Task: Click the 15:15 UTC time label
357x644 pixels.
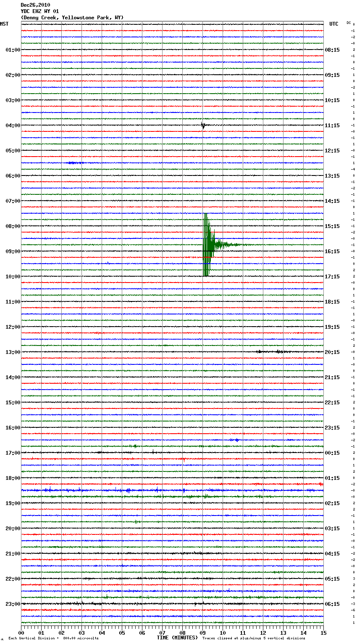Action: (x=332, y=226)
